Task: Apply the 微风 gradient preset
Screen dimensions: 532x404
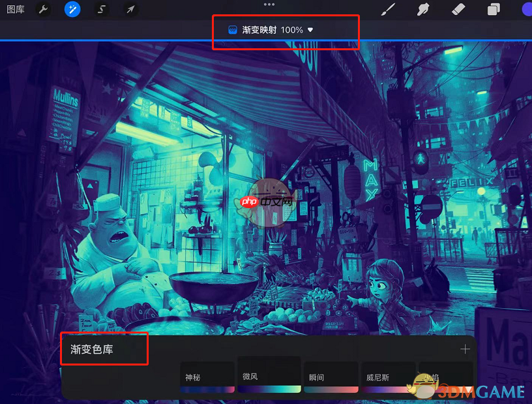Action: tap(269, 377)
